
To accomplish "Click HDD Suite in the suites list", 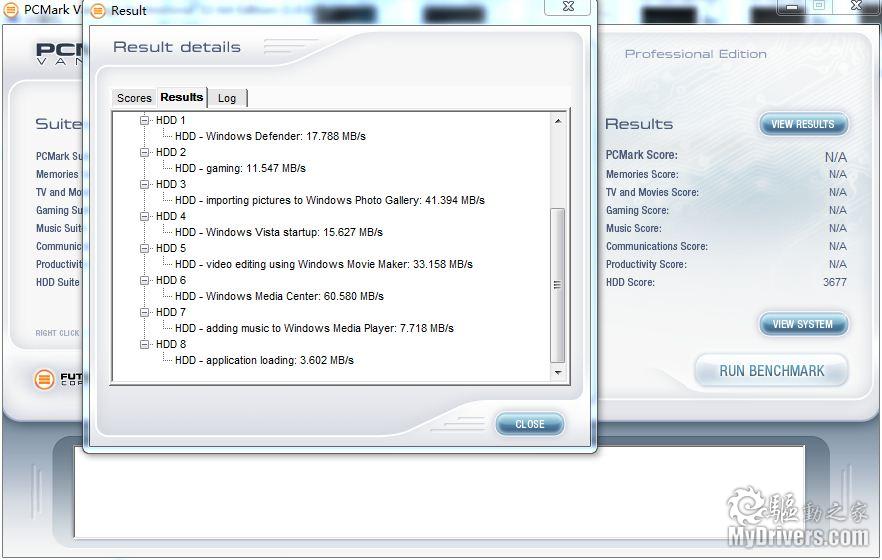I will coord(58,282).
